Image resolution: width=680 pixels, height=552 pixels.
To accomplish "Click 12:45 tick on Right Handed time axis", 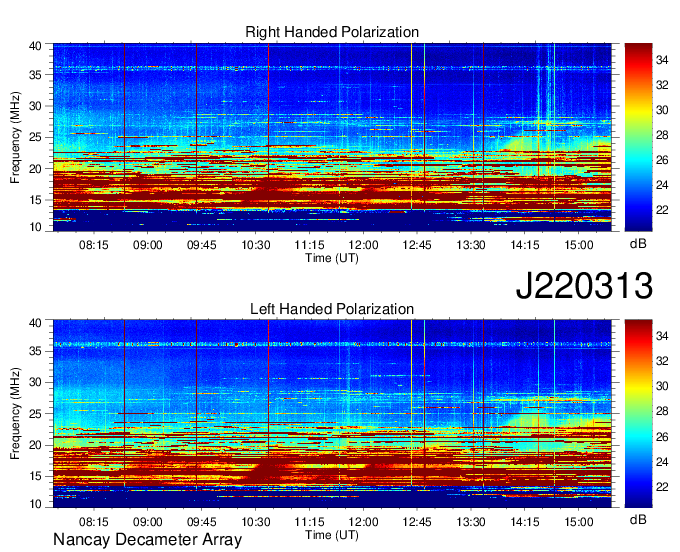I will (417, 245).
